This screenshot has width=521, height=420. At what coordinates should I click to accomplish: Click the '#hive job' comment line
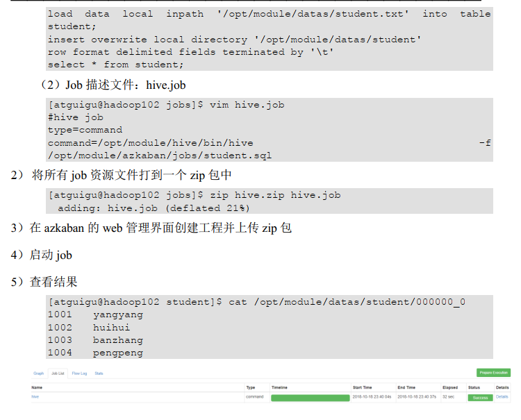click(x=76, y=117)
